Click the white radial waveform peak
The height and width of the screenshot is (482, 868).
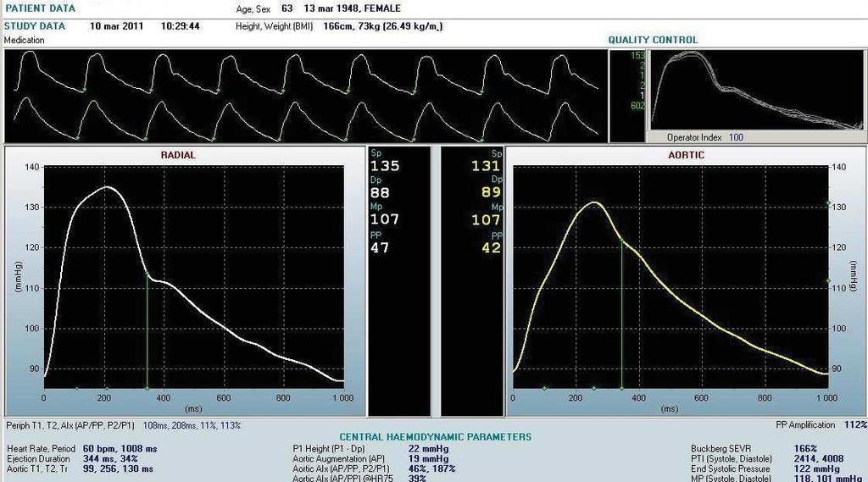tap(108, 187)
